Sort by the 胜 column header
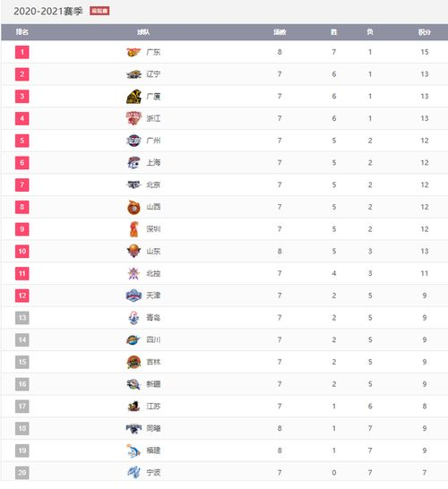Image resolution: width=448 pixels, height=489 pixels. (334, 32)
